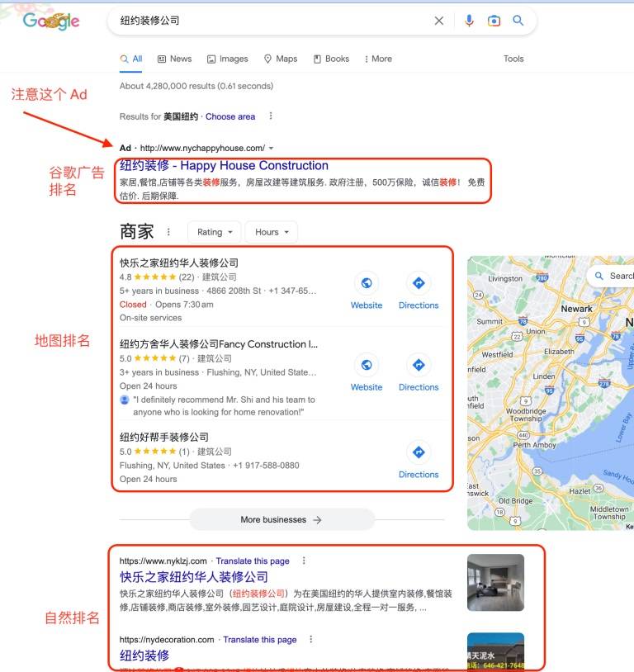Open the Fancy Construction business listing
This screenshot has height=672, width=634.
click(x=219, y=344)
